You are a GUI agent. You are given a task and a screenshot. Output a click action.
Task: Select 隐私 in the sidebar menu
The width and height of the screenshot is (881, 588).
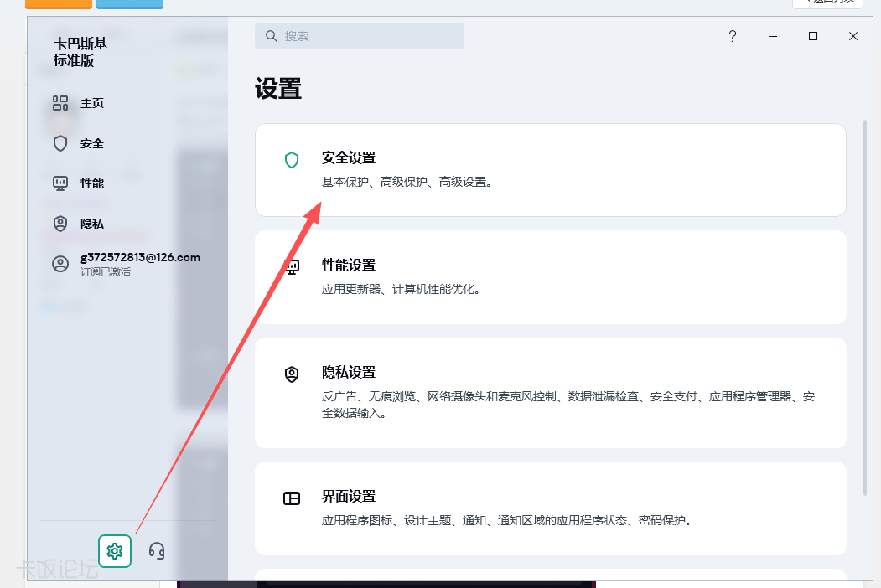click(92, 224)
